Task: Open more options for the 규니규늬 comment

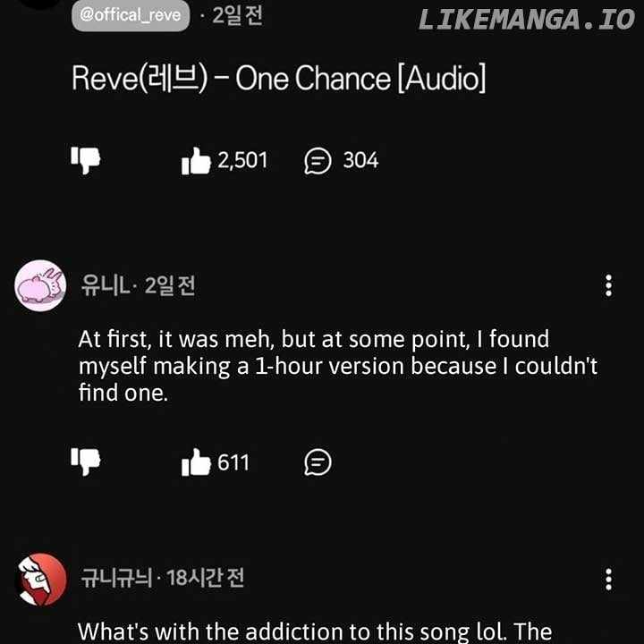Action: click(x=608, y=579)
